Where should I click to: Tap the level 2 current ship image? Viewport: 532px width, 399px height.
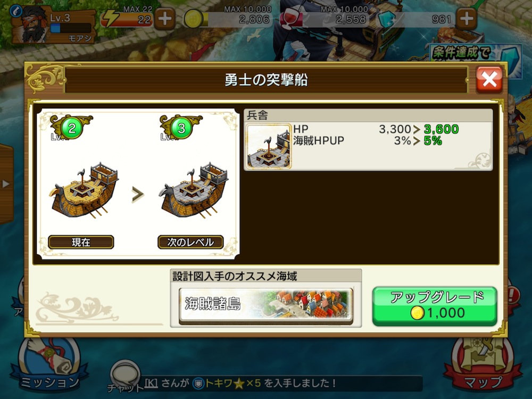click(x=84, y=190)
